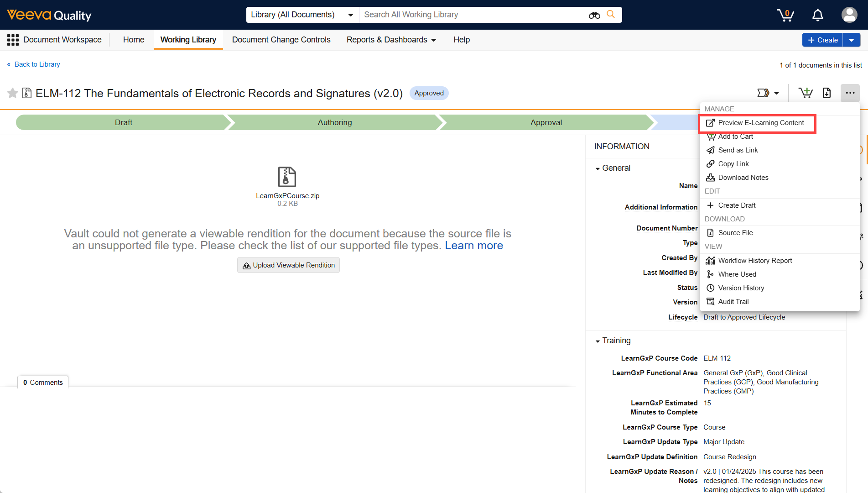Expand the Reports & Dashboards menu
The width and height of the screenshot is (868, 493).
pyautogui.click(x=391, y=40)
